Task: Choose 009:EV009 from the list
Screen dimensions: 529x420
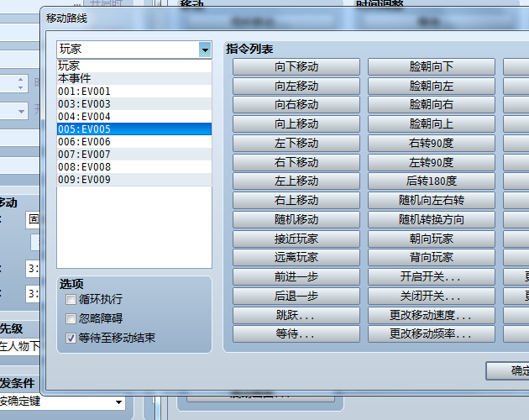Action: (x=134, y=179)
